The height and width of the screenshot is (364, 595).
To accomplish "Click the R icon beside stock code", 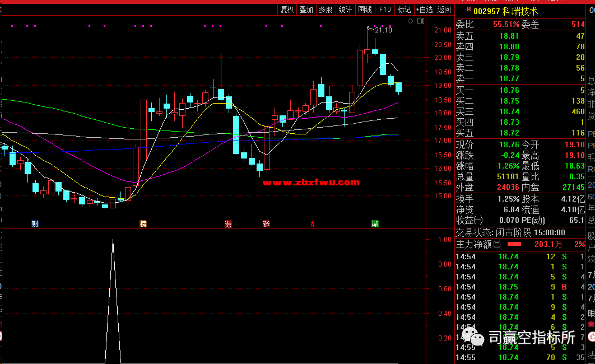I will 469,9.
